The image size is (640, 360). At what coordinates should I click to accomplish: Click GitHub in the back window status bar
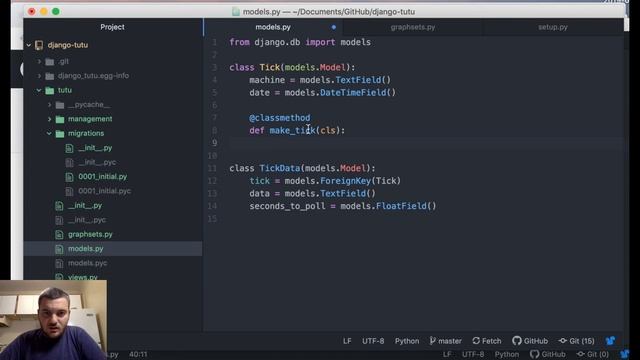(x=548, y=354)
